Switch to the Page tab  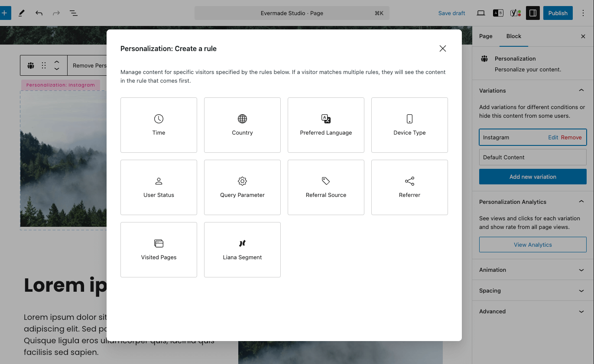(x=486, y=36)
